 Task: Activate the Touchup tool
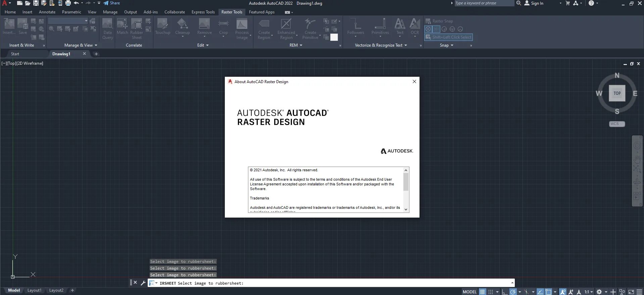point(163,26)
